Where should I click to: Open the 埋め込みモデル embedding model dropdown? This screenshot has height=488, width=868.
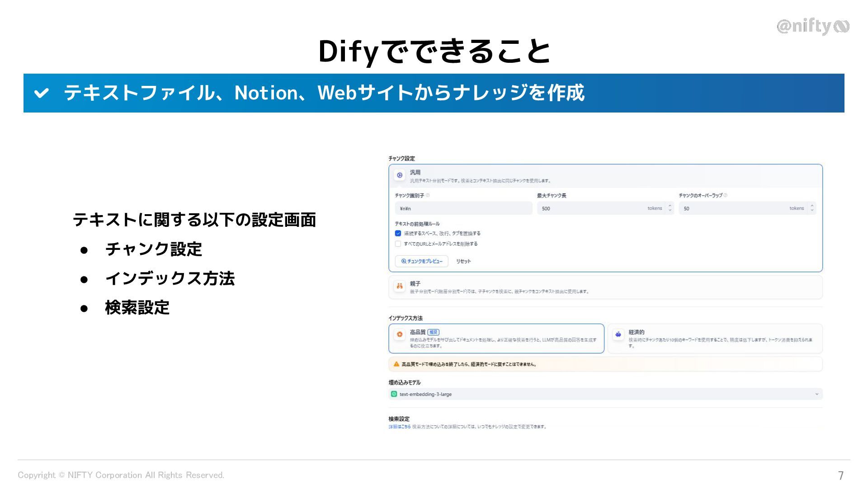605,394
